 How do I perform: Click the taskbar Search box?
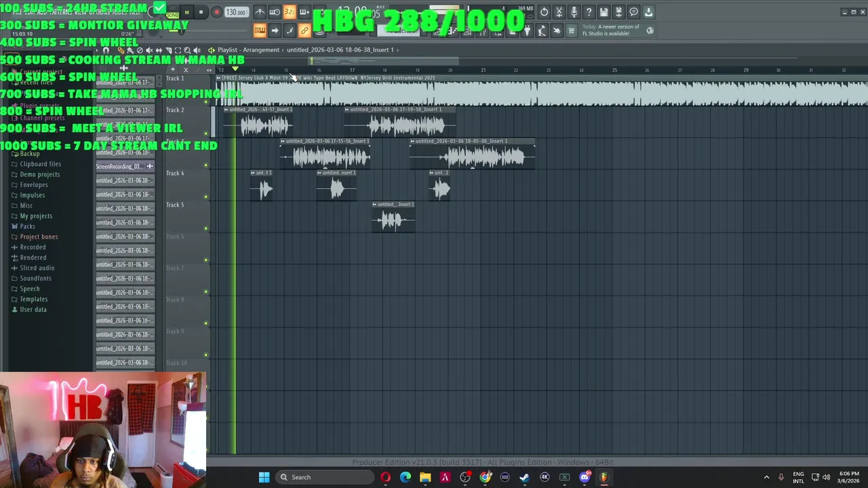pos(325,477)
